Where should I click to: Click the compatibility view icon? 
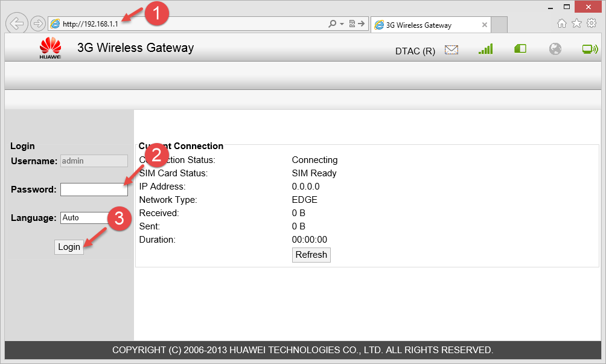352,24
